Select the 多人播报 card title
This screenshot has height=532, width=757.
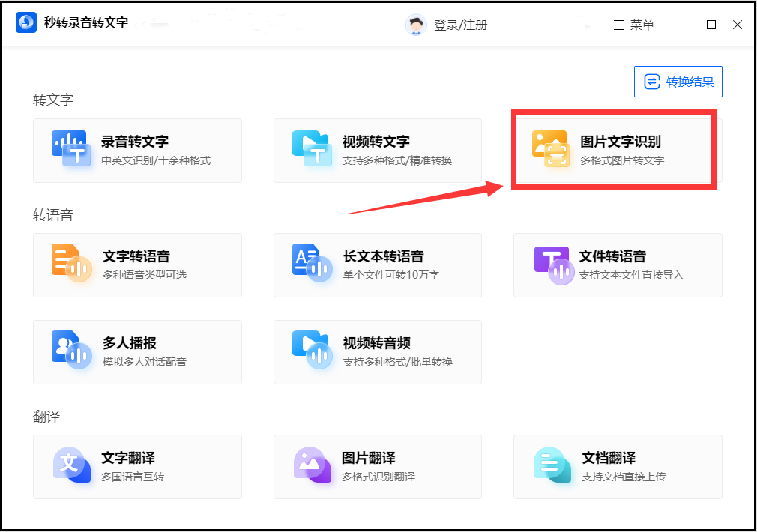pyautogui.click(x=130, y=342)
